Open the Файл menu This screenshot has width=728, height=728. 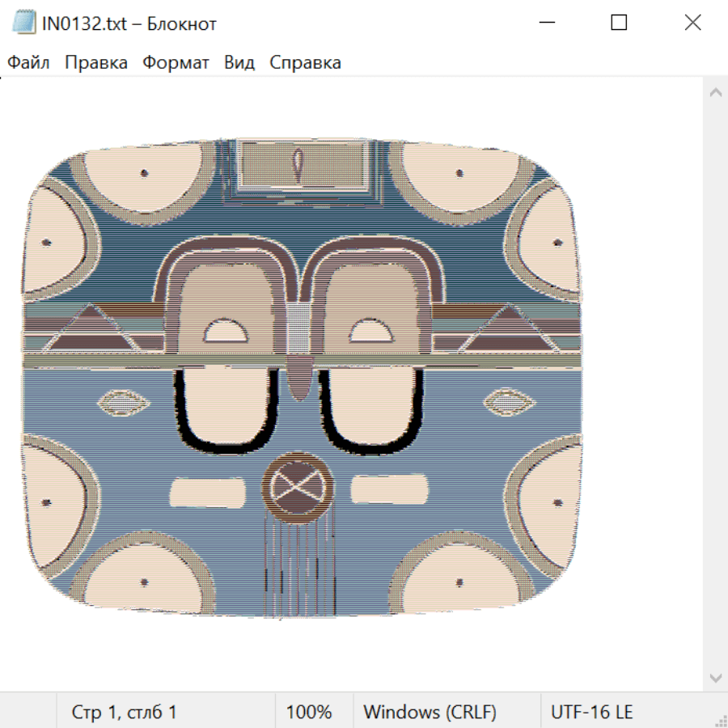[28, 63]
